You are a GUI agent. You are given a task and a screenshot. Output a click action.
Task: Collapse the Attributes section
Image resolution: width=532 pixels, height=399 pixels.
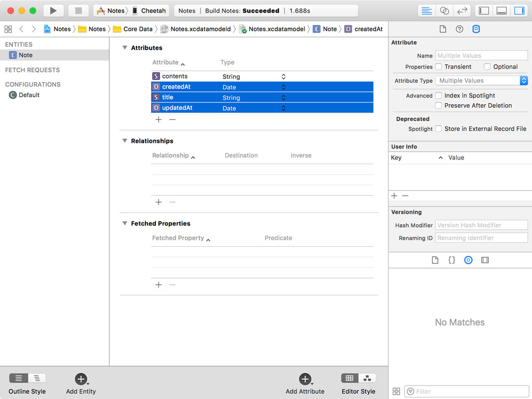coord(125,48)
